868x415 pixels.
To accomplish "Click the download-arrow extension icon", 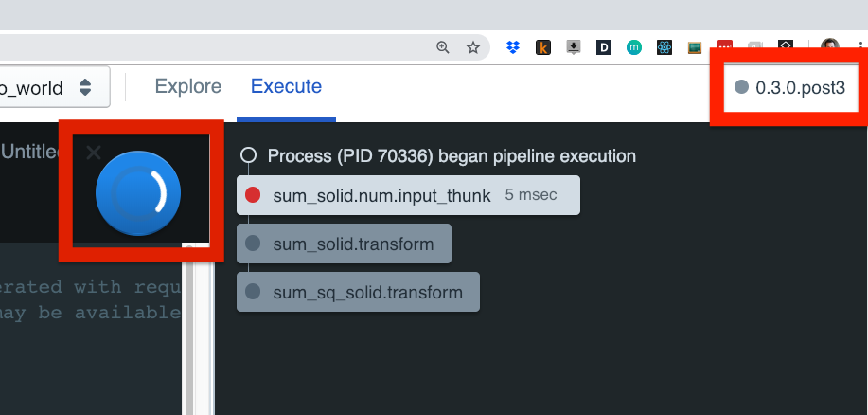I will (574, 47).
